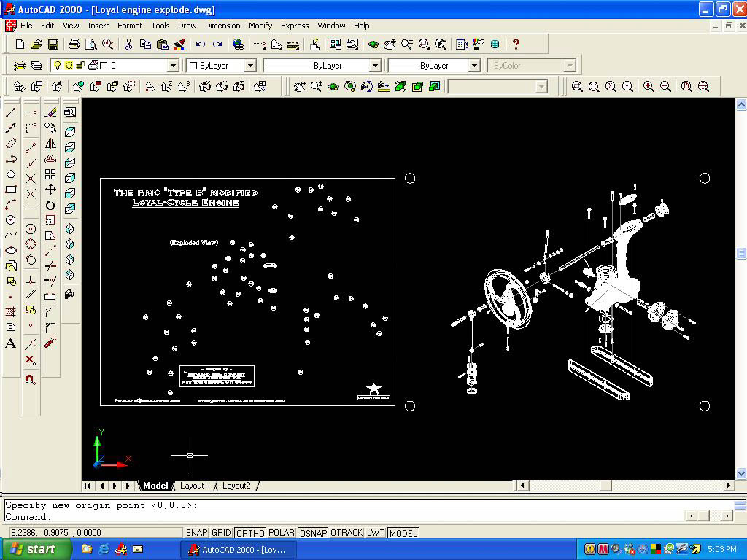747x560 pixels.
Task: Click the Help question mark icon
Action: [x=516, y=44]
